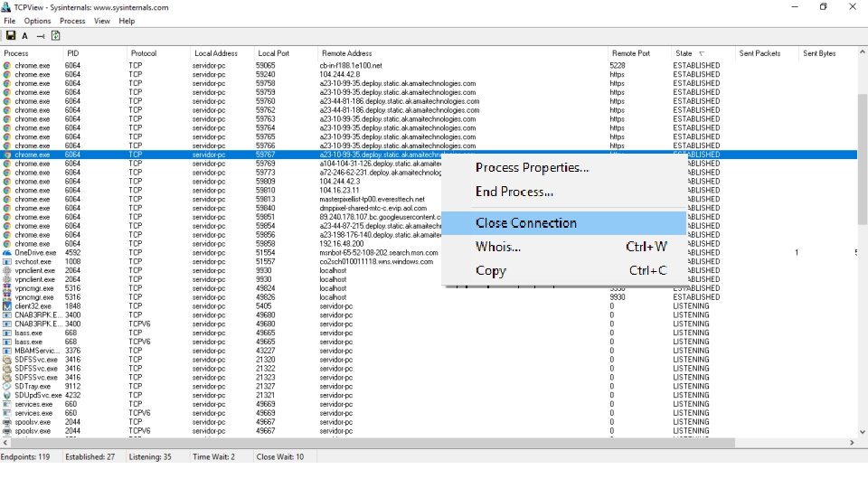Select local port '43227' cell
Image resolution: width=868 pixels, height=488 pixels.
266,351
